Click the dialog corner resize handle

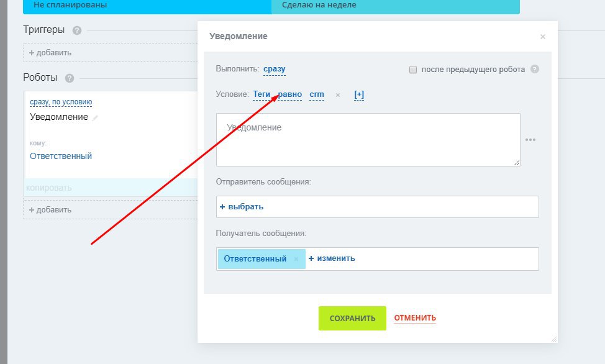coord(554,339)
